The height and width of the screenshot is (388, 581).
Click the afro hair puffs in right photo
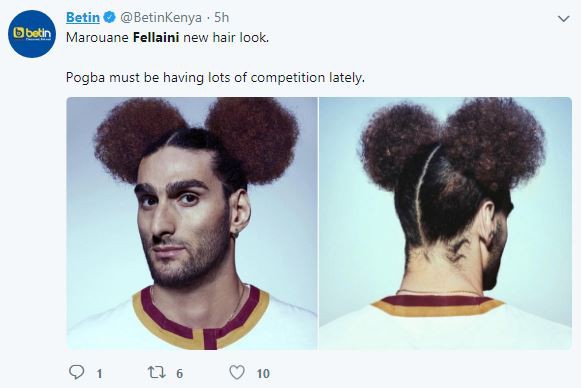(453, 143)
